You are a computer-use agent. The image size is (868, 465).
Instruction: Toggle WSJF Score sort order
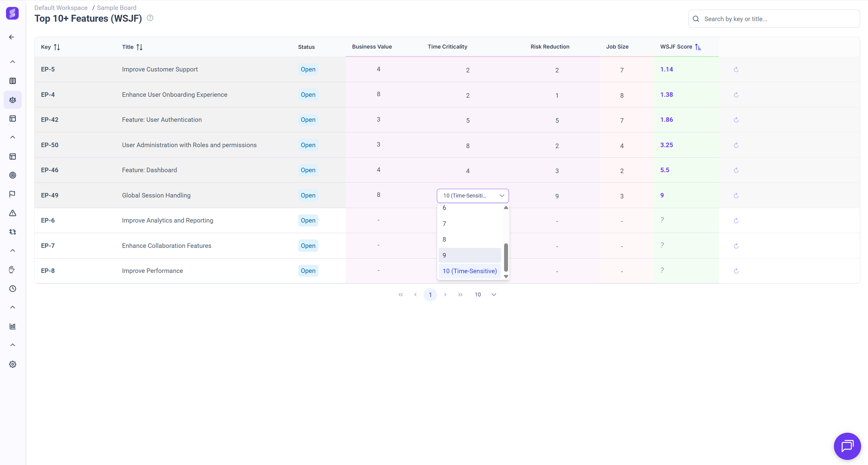click(698, 47)
